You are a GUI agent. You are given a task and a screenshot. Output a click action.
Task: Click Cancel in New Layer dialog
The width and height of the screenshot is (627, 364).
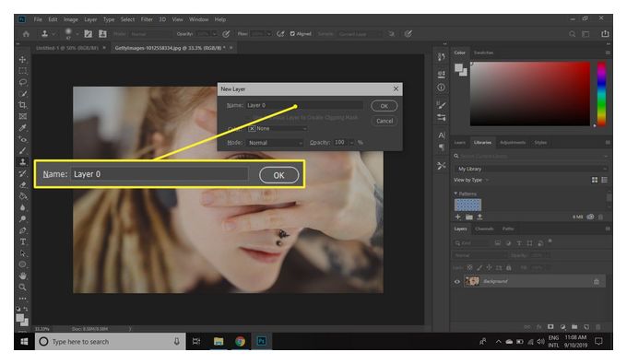click(384, 121)
